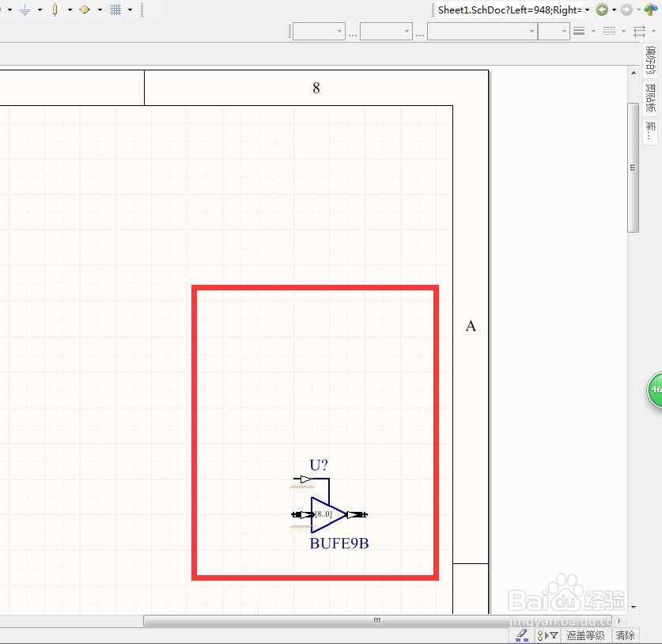Click the green 46 floating circle
The image size is (662, 644).
coord(655,390)
